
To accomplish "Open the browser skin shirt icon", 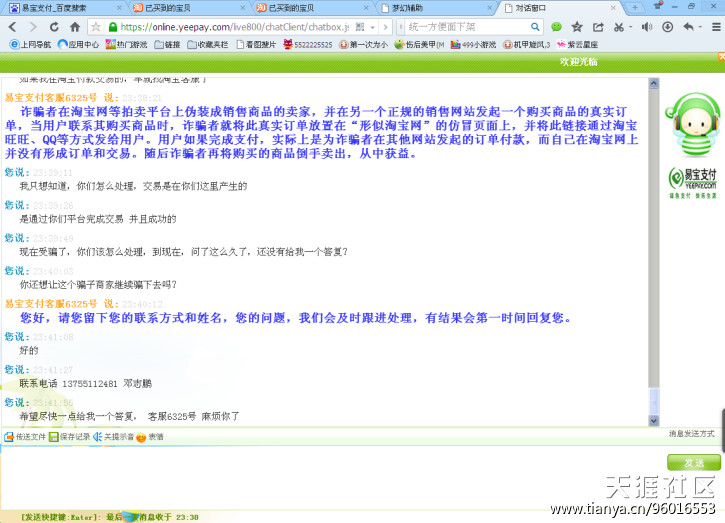I will pyautogui.click(x=657, y=6).
